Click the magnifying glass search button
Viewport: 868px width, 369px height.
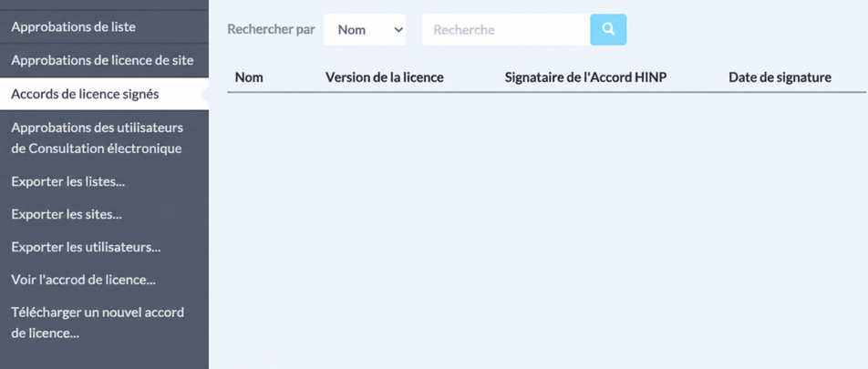[608, 29]
